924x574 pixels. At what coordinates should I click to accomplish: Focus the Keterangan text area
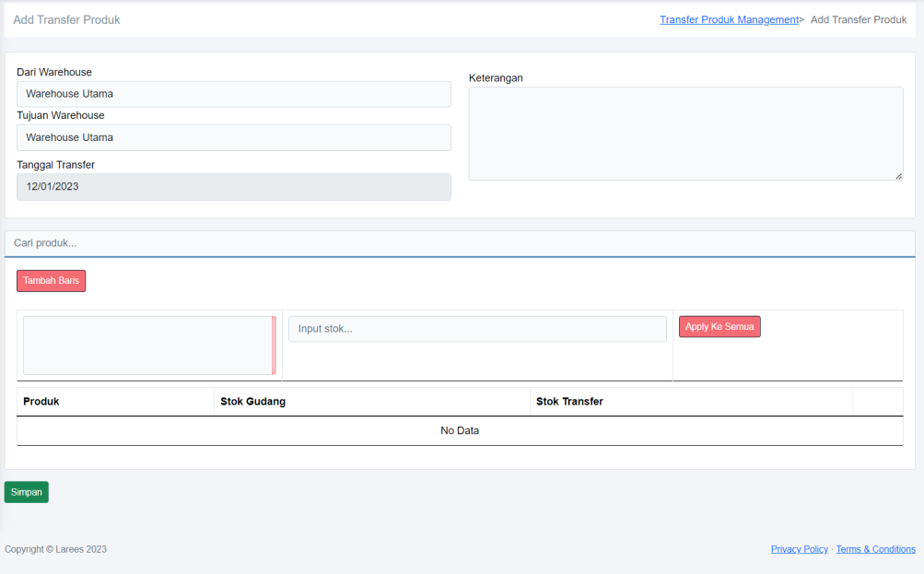pos(684,133)
